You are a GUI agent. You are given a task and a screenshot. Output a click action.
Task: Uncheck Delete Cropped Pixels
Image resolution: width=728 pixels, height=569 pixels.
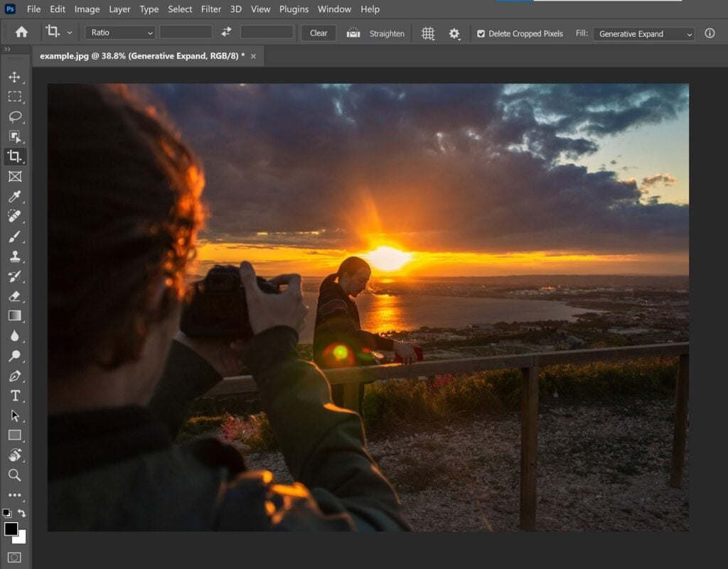click(481, 33)
